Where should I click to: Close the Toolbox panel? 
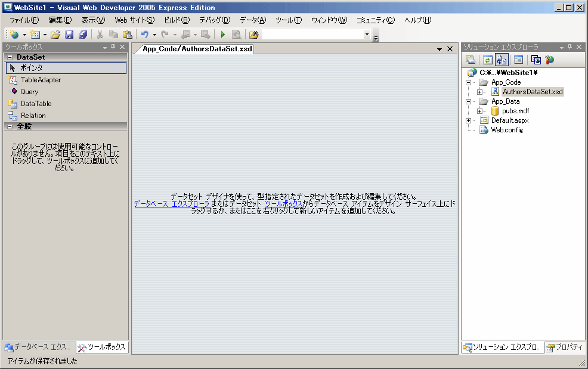[122, 47]
